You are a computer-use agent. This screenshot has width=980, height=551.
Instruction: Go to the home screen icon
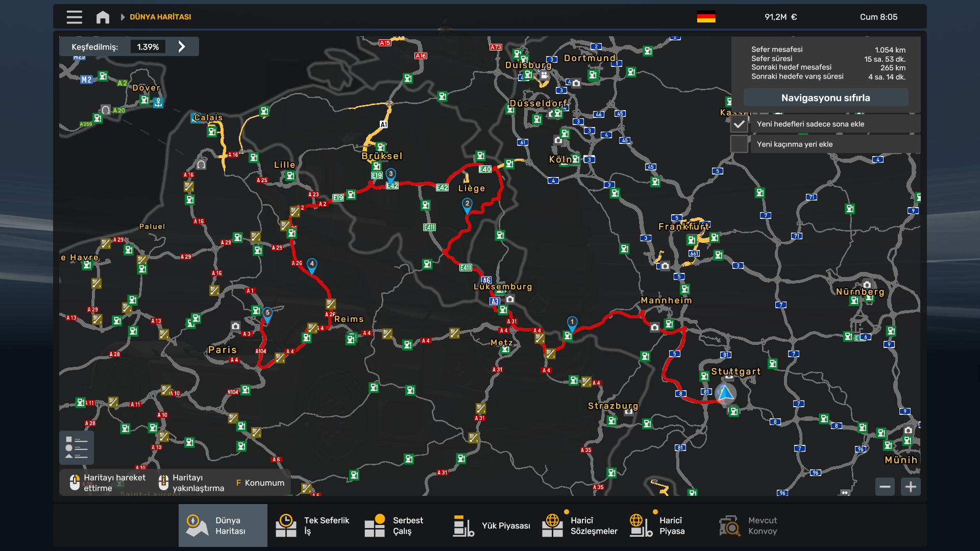[x=103, y=17]
